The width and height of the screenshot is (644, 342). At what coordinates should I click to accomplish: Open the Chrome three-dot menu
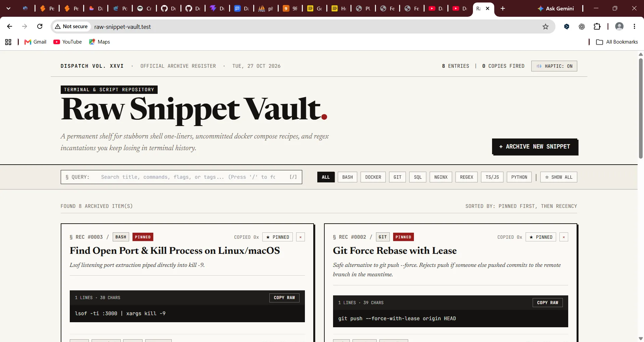[x=634, y=26]
